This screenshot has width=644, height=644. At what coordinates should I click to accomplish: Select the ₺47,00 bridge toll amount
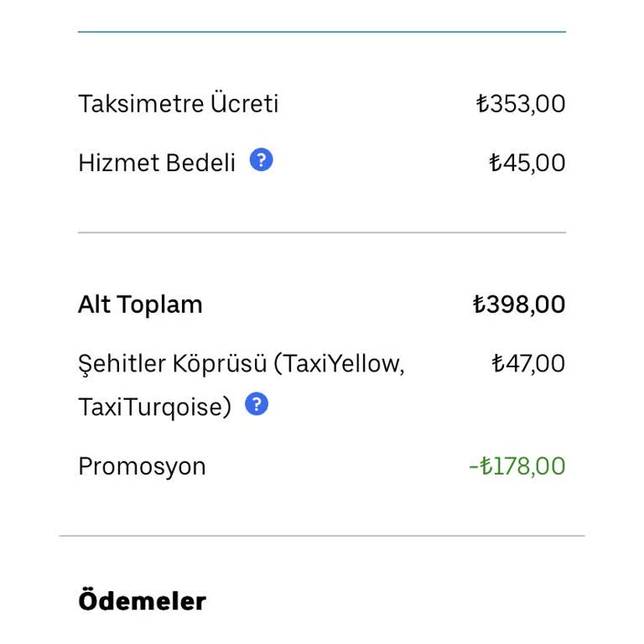(x=527, y=364)
